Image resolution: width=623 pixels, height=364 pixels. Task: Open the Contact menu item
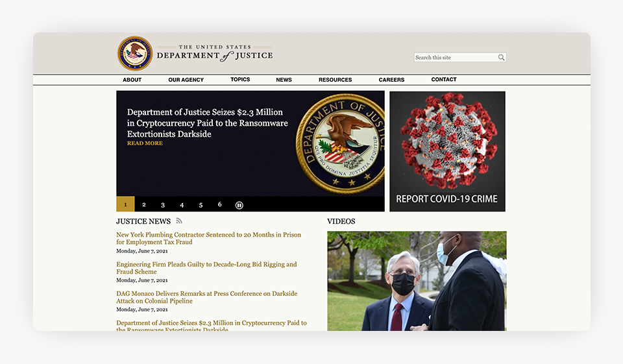pyautogui.click(x=444, y=79)
